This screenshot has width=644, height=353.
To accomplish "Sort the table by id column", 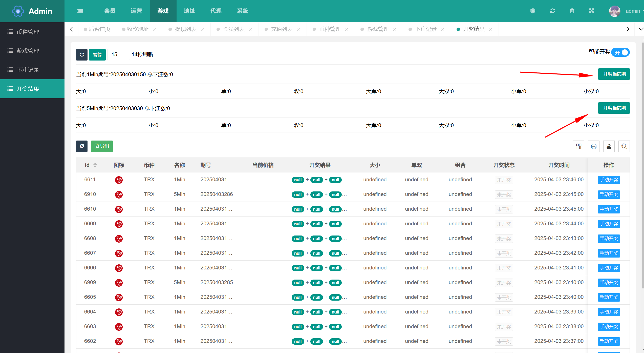I will pos(95,165).
